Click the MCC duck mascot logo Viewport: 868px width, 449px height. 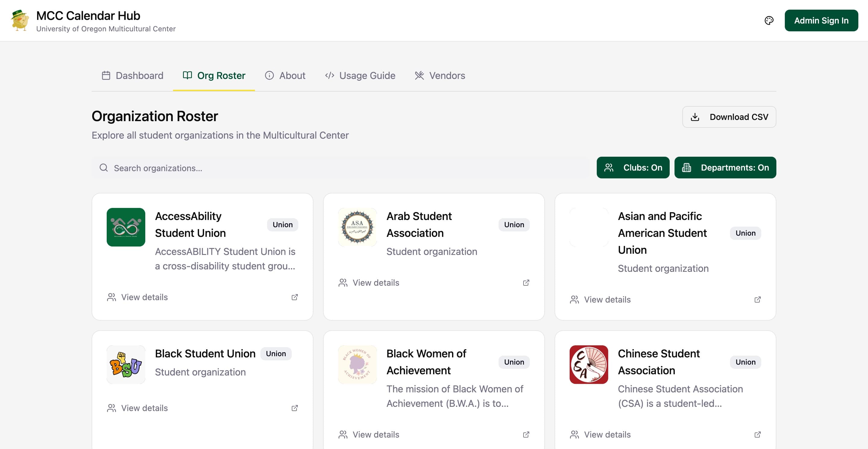click(x=20, y=20)
